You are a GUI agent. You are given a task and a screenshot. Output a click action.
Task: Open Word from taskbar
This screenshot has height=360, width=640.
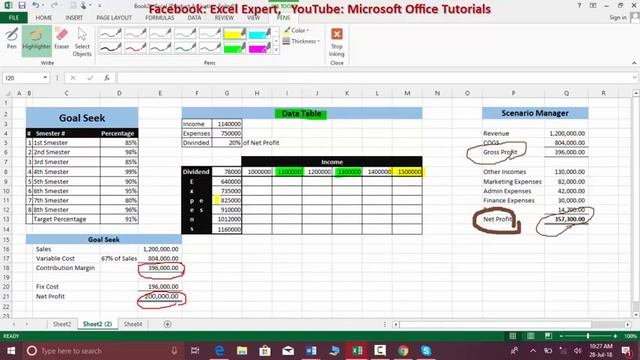(311, 351)
